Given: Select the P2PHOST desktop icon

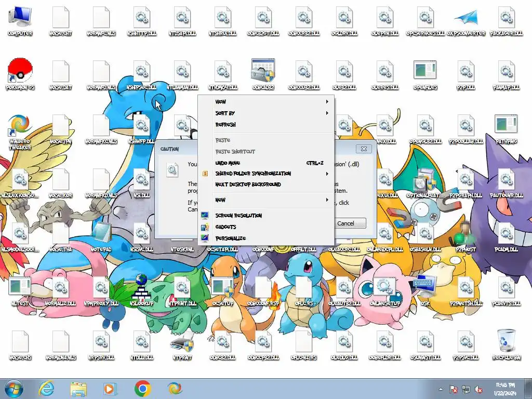Looking at the screenshot, I should click(466, 237).
